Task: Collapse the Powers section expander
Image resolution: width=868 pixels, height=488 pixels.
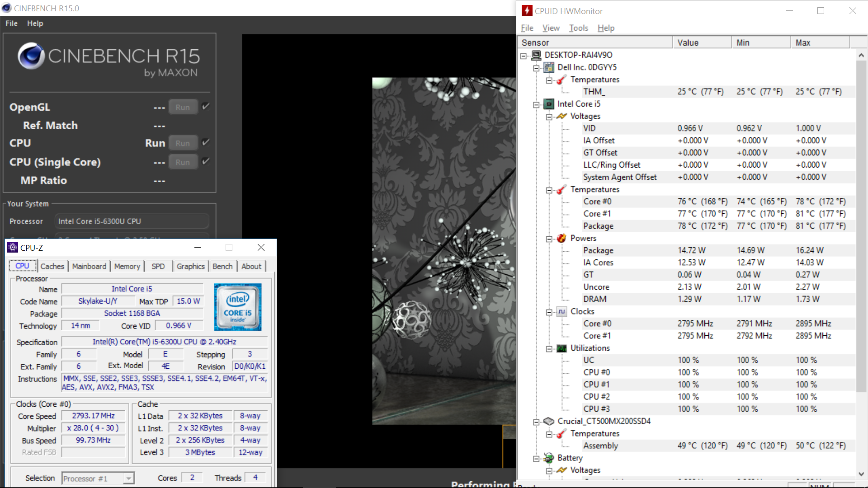Action: [x=549, y=239]
